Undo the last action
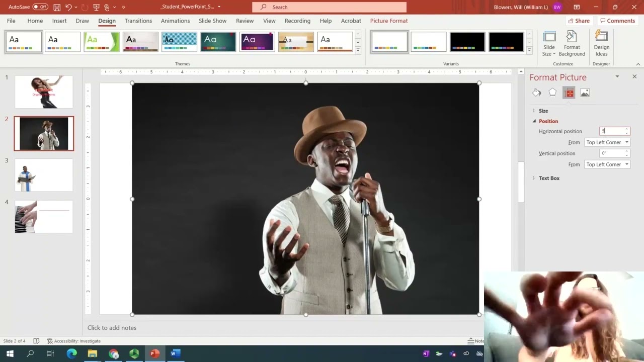The image size is (644, 362). (x=69, y=7)
